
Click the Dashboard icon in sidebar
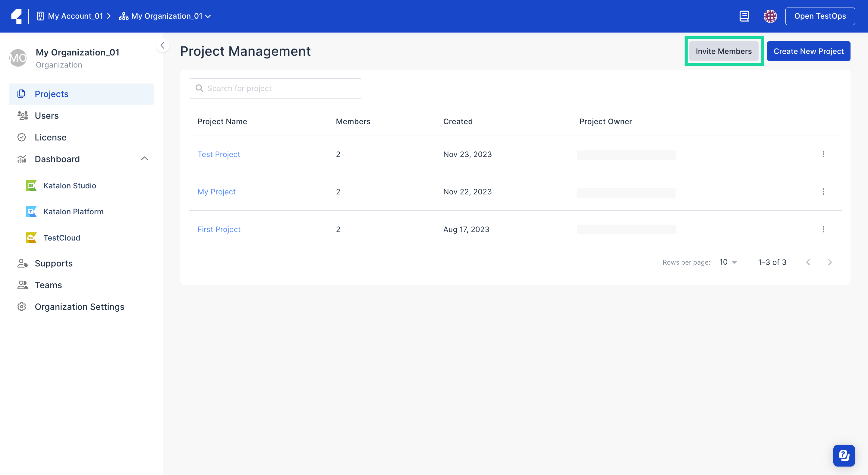(x=22, y=159)
